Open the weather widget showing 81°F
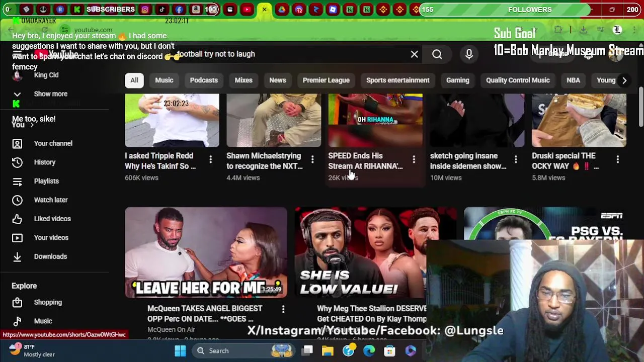The height and width of the screenshot is (362, 644). (31, 350)
